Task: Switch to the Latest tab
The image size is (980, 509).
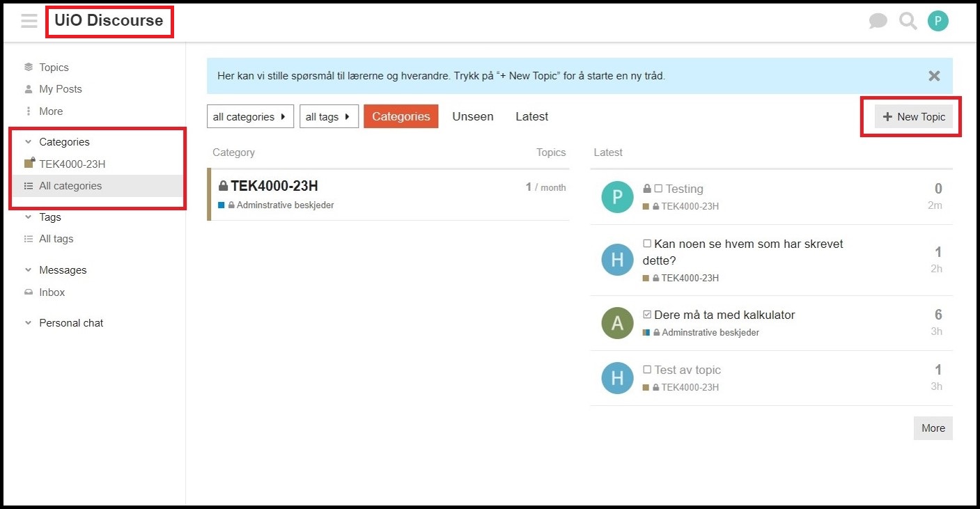Action: 532,116
